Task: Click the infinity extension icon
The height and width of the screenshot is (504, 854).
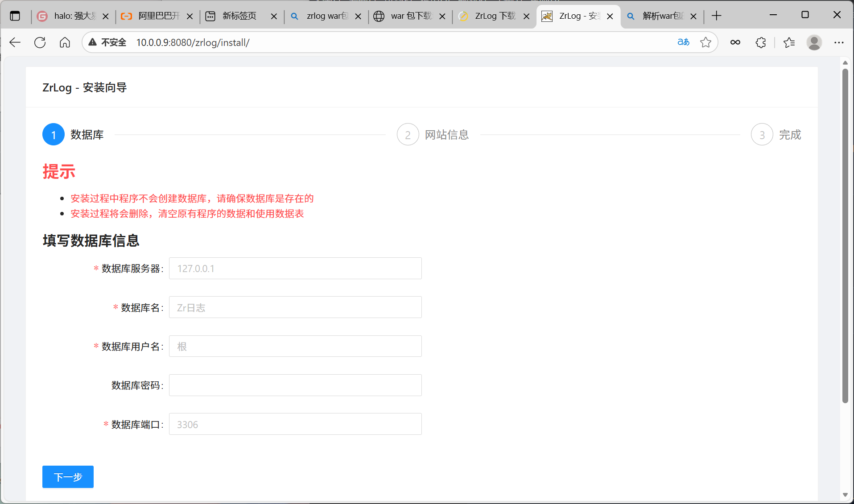Action: click(x=735, y=42)
